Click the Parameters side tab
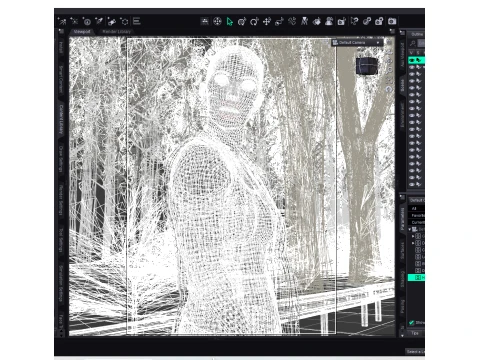 402,218
